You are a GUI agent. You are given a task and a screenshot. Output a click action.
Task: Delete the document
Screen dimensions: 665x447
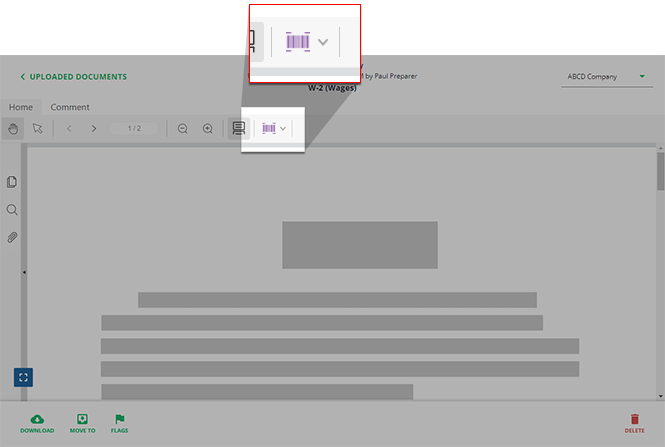pyautogui.click(x=634, y=424)
